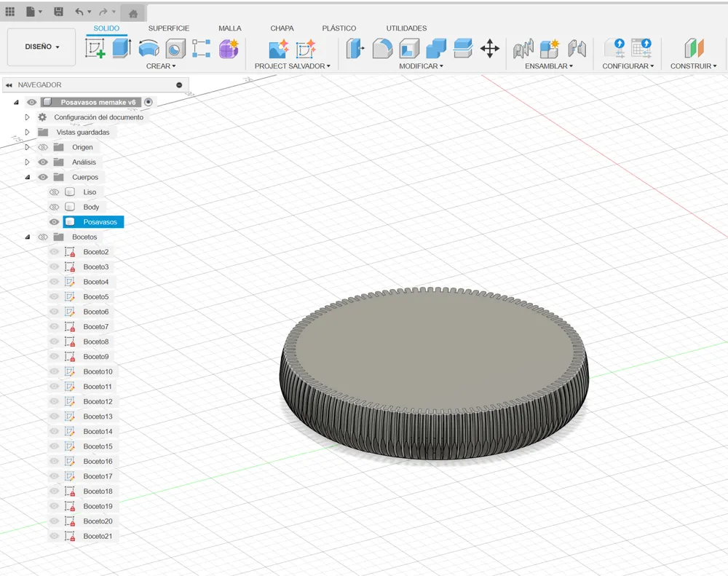Show the body named Body
728x576 pixels.
[x=54, y=207]
